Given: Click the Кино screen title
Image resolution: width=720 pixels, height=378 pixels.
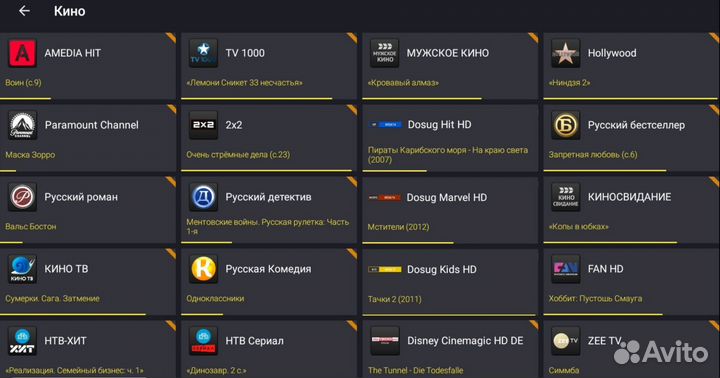Looking at the screenshot, I should coord(69,11).
